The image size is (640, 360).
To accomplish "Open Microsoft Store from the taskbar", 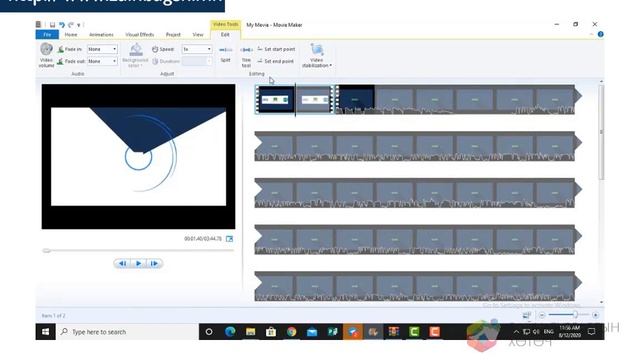I will [271, 332].
